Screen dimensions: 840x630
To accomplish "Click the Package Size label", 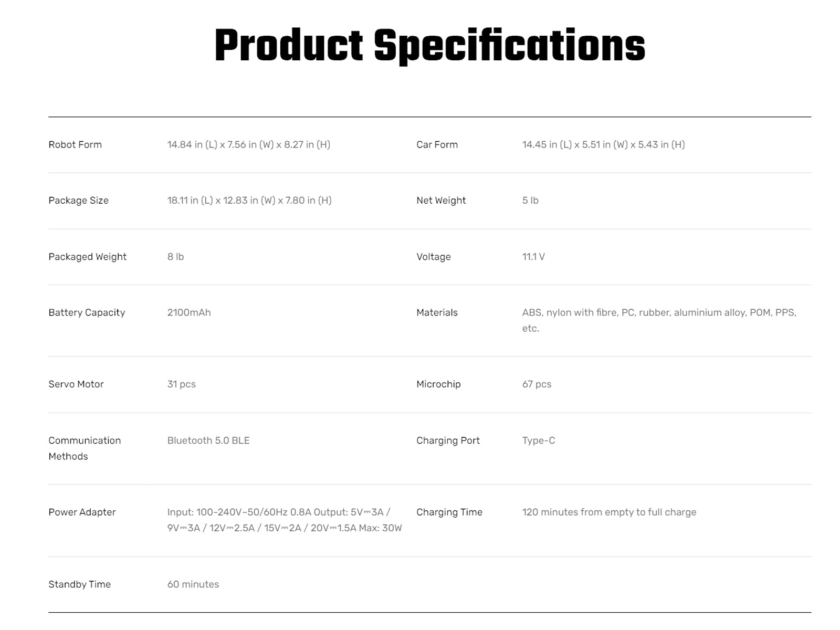I will tap(78, 200).
